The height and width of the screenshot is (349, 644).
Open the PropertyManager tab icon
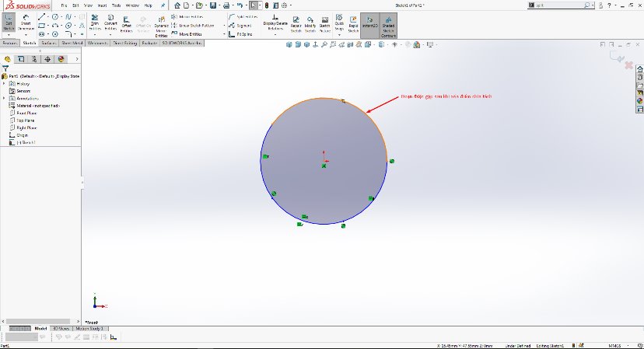(19, 58)
